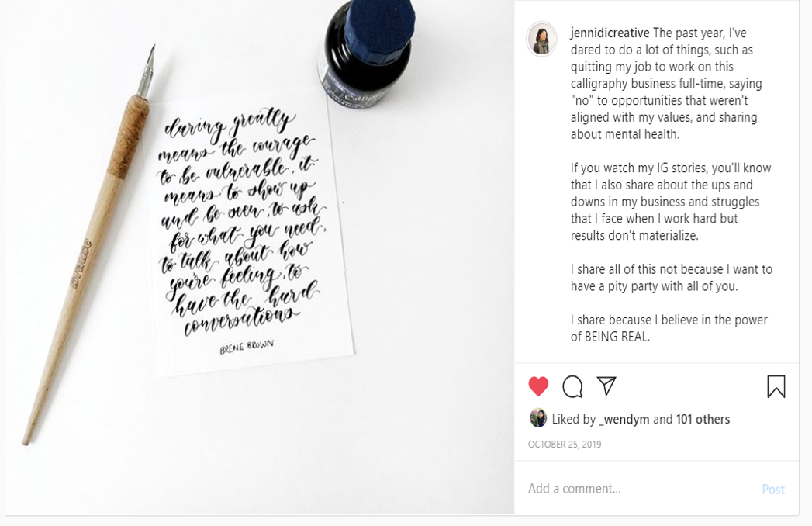Save the post with the bookmark icon
This screenshot has height=526, width=812.
776,386
